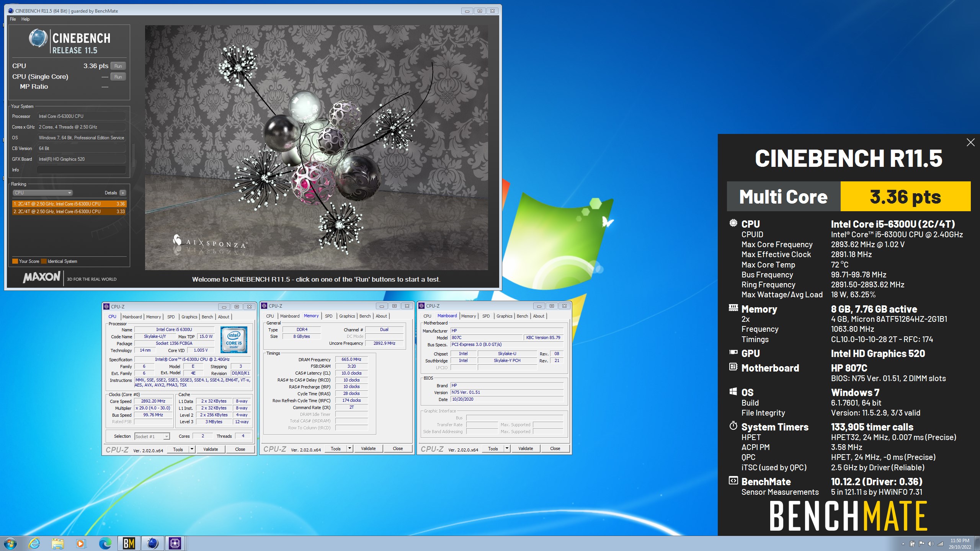Open the File menu in Cinebench

tap(13, 19)
